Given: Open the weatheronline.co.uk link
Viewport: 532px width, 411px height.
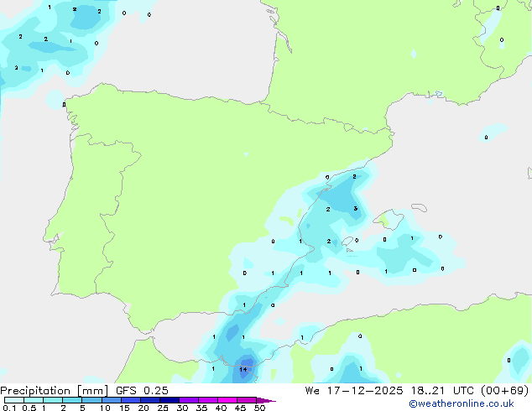Looking at the screenshot, I should [x=462, y=403].
